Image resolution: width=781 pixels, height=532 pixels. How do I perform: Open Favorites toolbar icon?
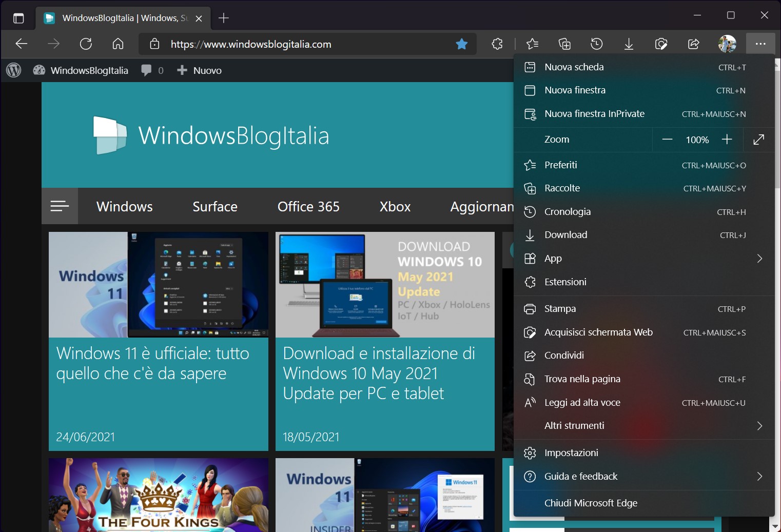click(533, 44)
